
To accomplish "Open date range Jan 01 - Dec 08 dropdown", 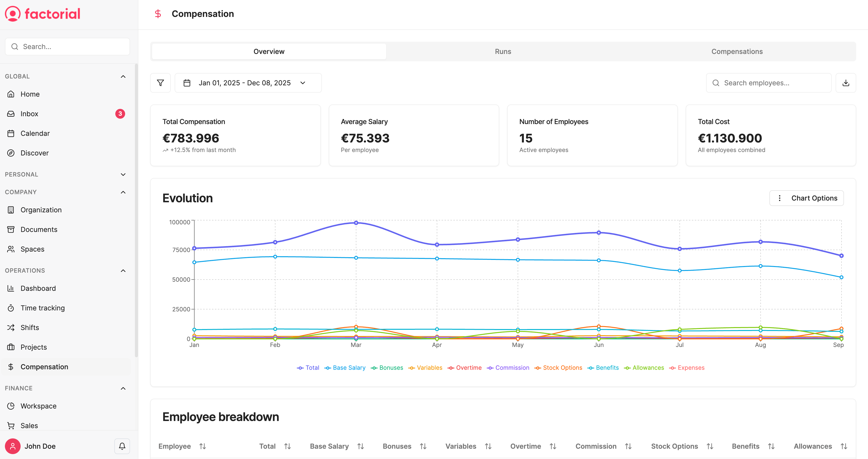I will click(248, 83).
